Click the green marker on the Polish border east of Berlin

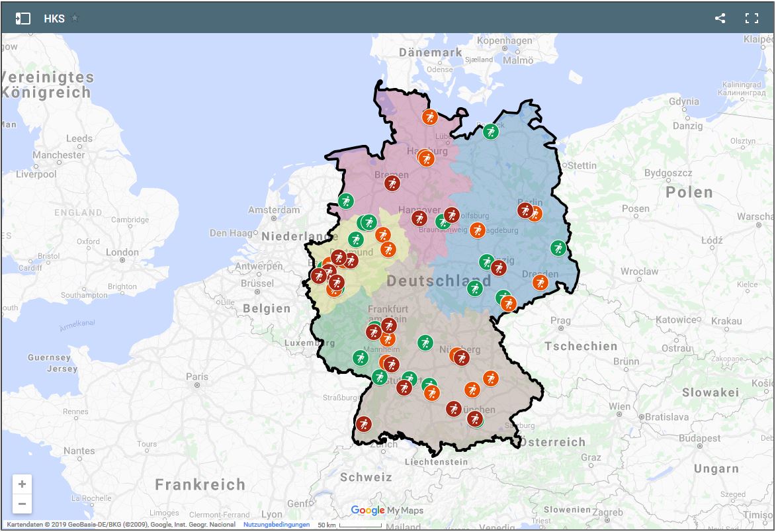[558, 248]
